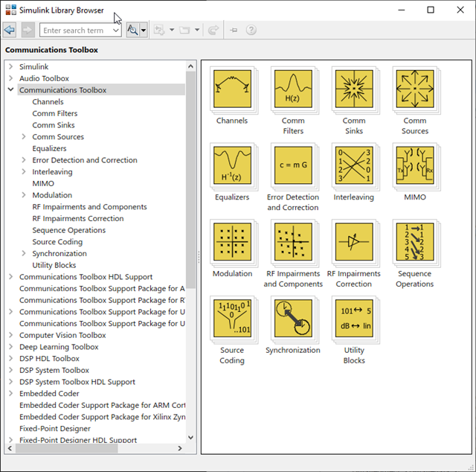
Task: Select RF Impairments Correction tree item
Action: coord(78,218)
